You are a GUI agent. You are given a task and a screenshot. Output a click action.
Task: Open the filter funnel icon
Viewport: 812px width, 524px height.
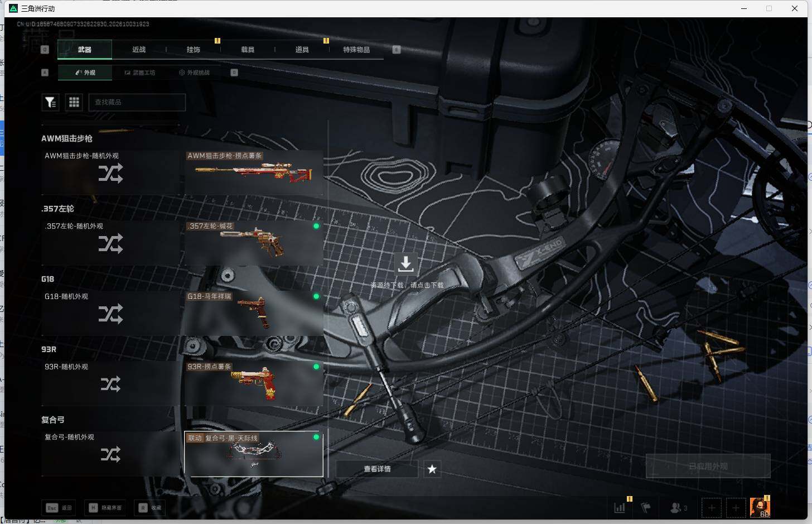pyautogui.click(x=51, y=102)
